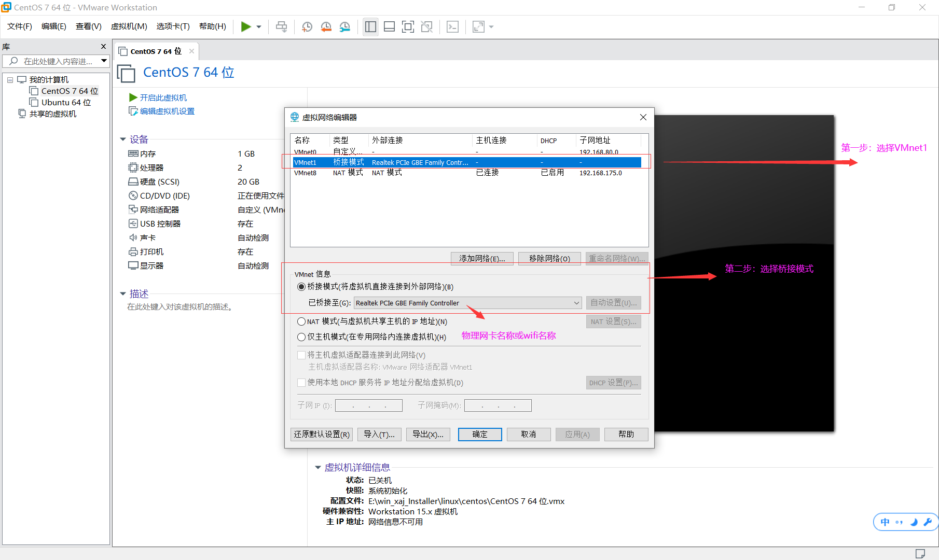
Task: Click the 导入(T)... button
Action: 379,435
